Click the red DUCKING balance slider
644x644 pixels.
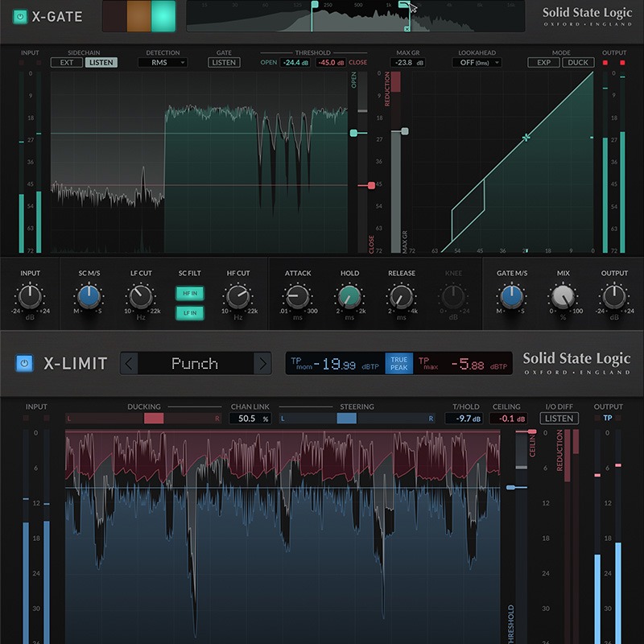tap(154, 419)
